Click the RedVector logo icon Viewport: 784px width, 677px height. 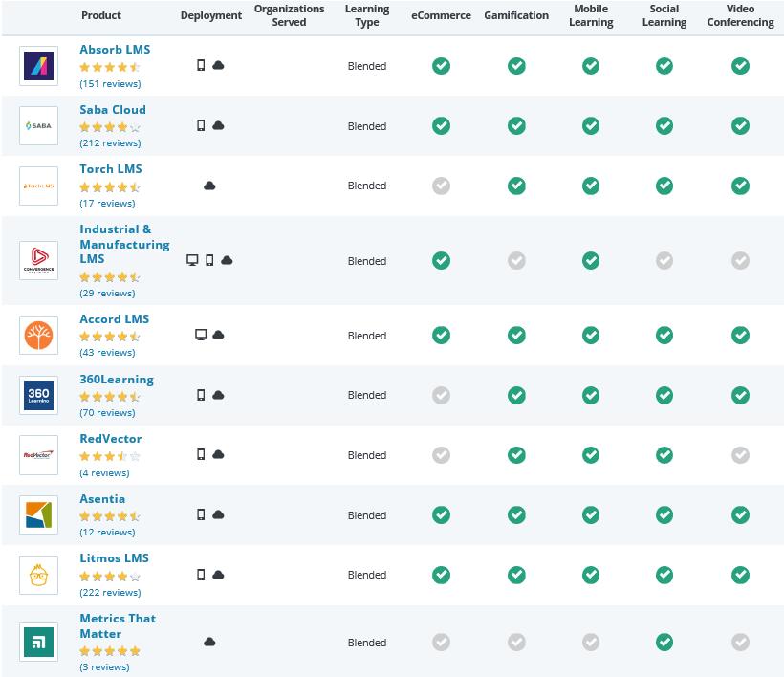click(38, 455)
